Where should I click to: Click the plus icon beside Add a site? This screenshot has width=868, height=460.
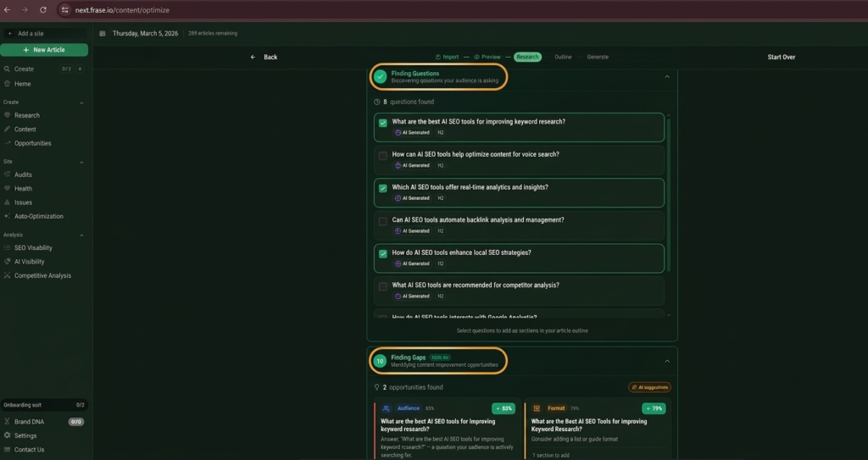[x=9, y=34]
